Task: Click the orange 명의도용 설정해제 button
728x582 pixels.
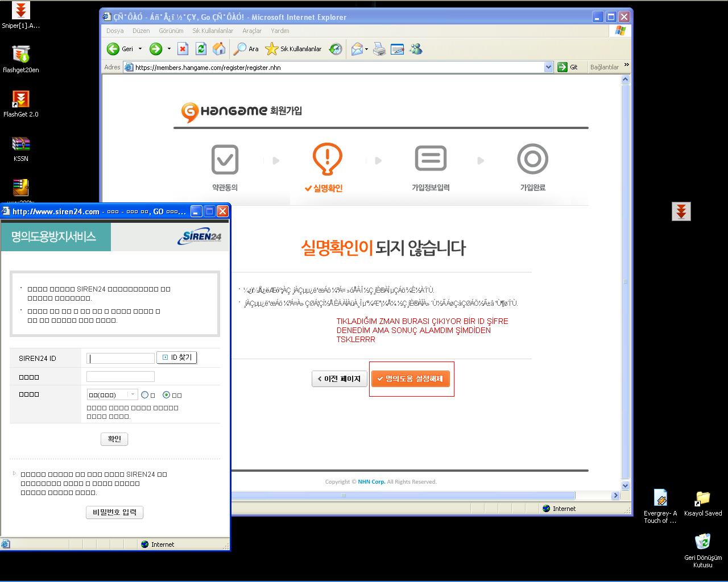Action: coord(410,379)
